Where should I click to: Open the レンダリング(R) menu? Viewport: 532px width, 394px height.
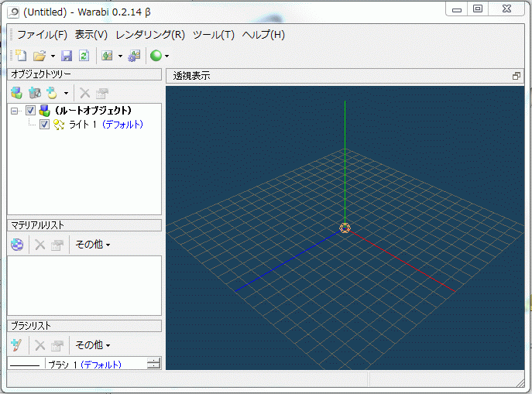(x=150, y=35)
